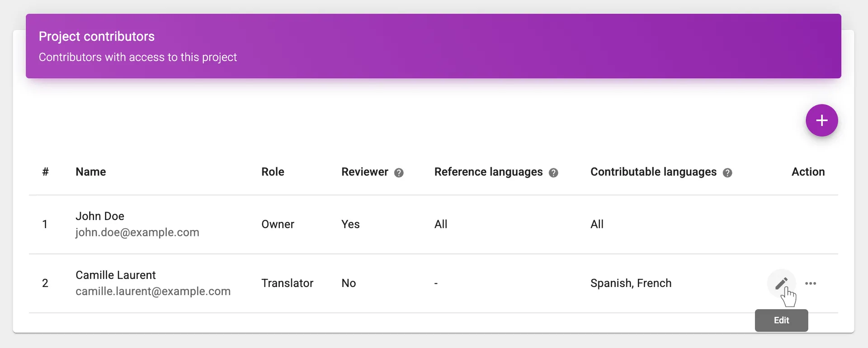Click camille.laurent@example.com email
Image resolution: width=868 pixels, height=348 pixels.
(x=153, y=291)
